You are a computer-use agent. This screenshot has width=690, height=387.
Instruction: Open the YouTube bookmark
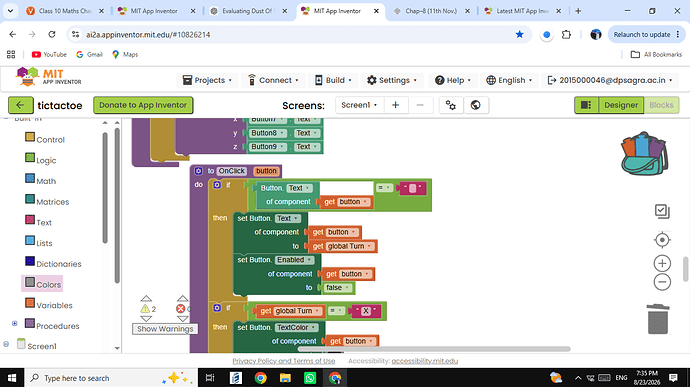[x=49, y=55]
